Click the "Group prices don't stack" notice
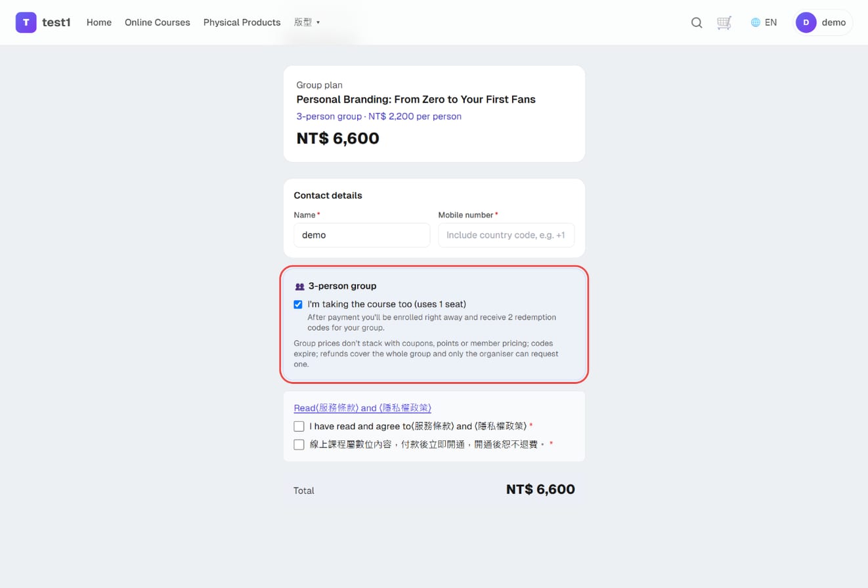This screenshot has width=868, height=588. point(426,354)
